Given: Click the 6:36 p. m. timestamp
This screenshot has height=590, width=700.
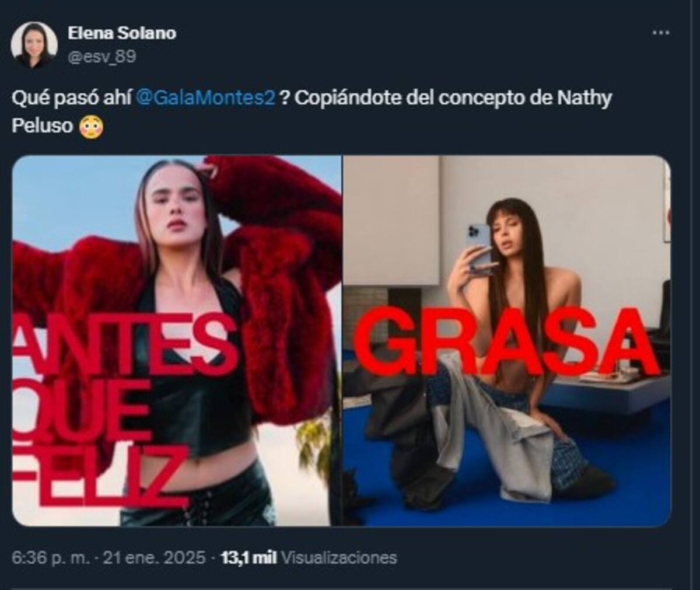Looking at the screenshot, I should 51,557.
